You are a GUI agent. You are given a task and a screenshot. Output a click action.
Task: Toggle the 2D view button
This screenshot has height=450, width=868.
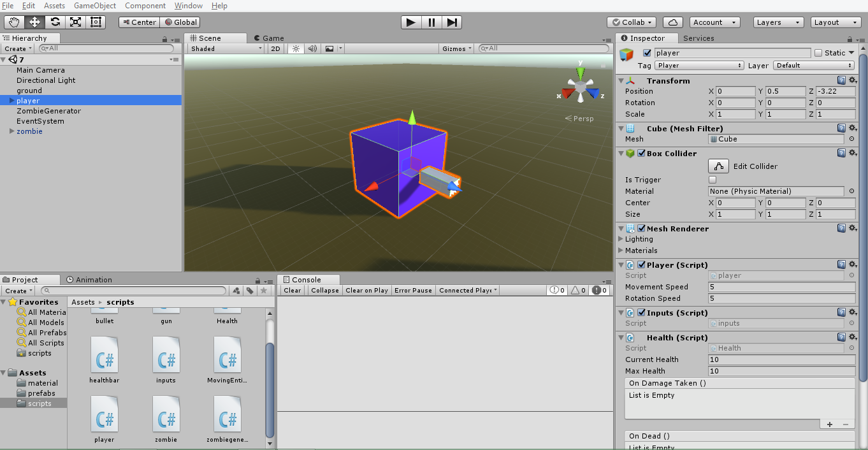pos(275,48)
